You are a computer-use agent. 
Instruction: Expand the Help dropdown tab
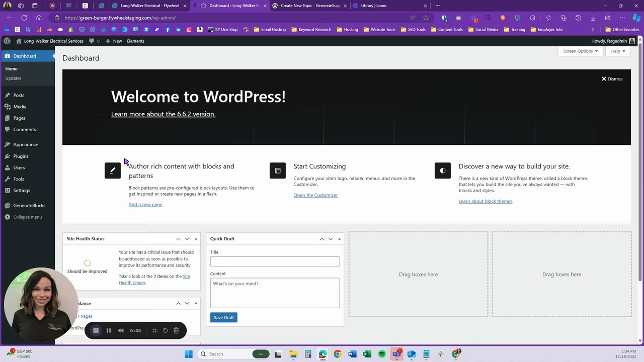coord(618,51)
